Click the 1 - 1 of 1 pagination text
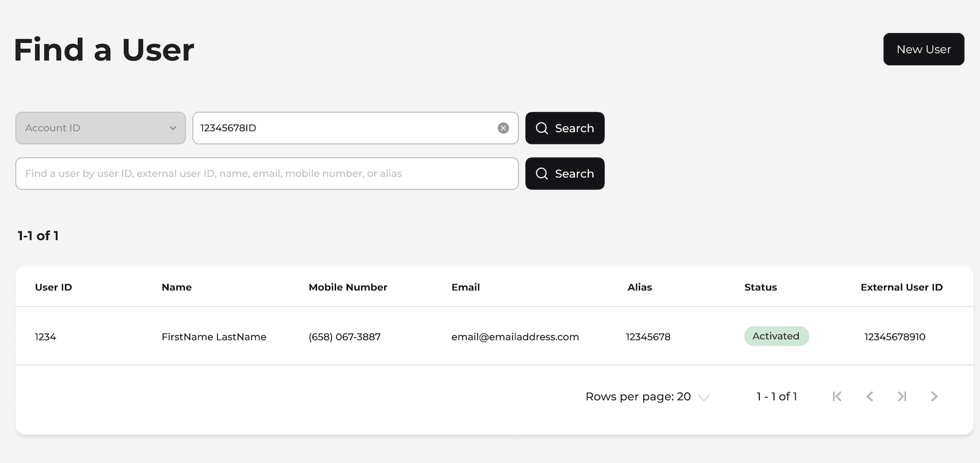980x463 pixels. coord(777,397)
